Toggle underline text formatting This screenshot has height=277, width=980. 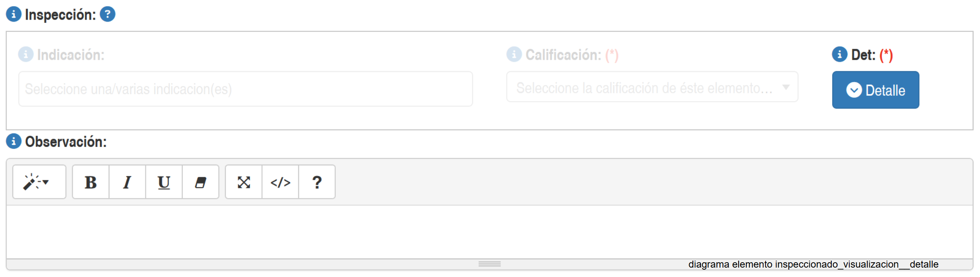click(x=164, y=182)
